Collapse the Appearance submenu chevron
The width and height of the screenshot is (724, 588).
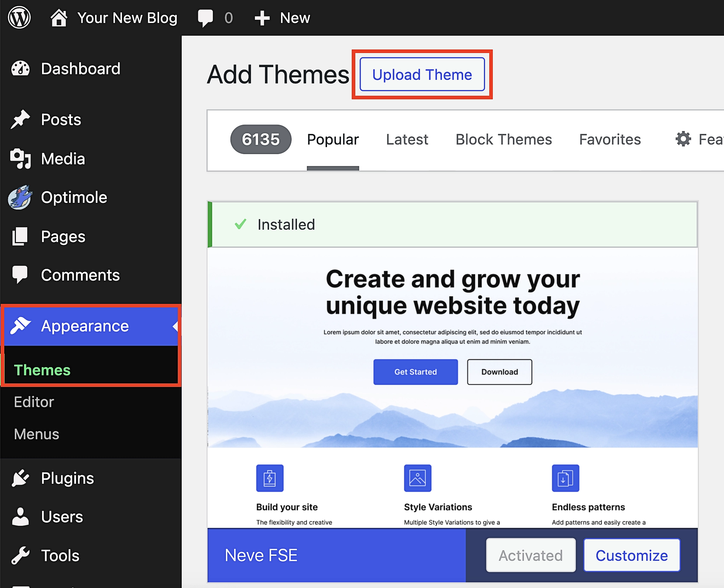pyautogui.click(x=176, y=326)
